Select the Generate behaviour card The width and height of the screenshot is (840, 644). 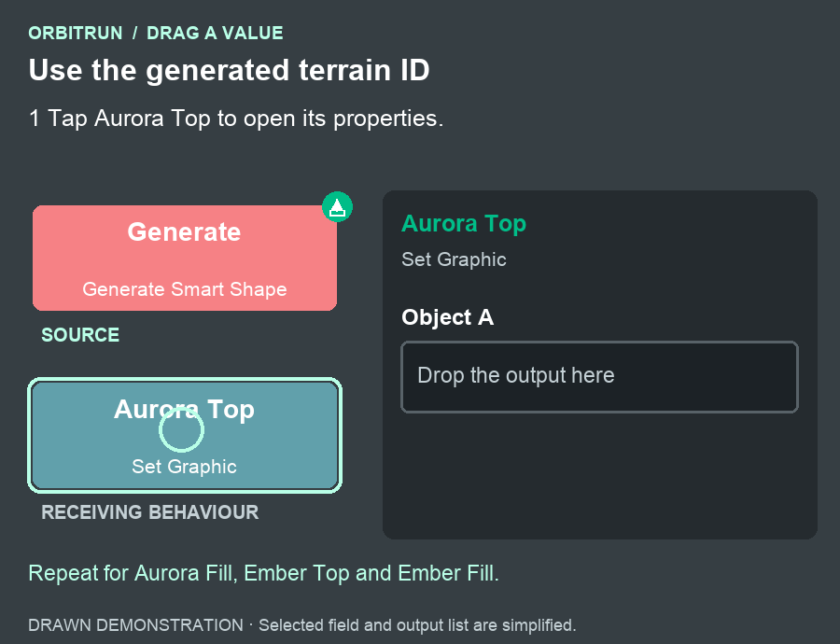(185, 258)
